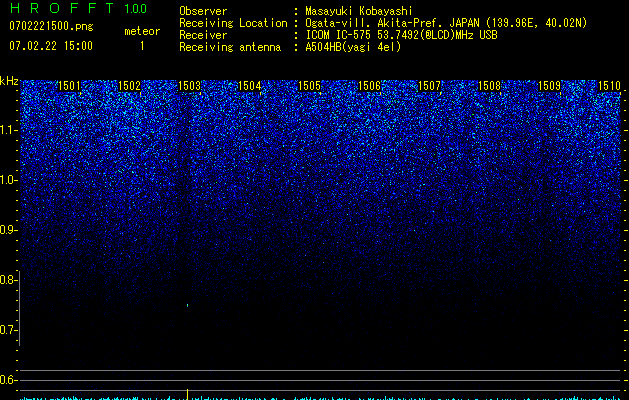Click the date stamp 07.02.22 15:00
629x400 pixels.
pyautogui.click(x=51, y=46)
